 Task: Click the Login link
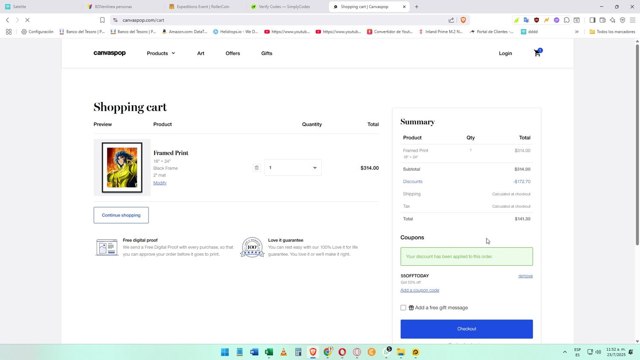(505, 53)
